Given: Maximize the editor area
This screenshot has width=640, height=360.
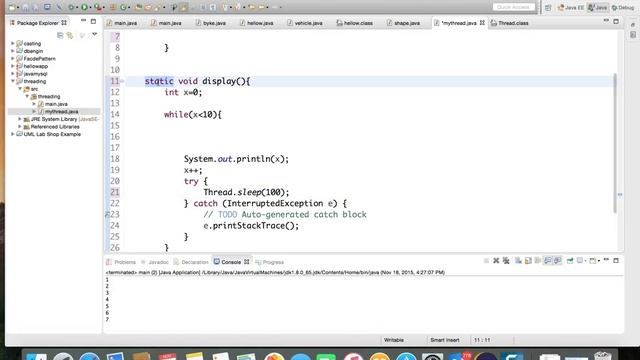Looking at the screenshot, I should [x=616, y=21].
